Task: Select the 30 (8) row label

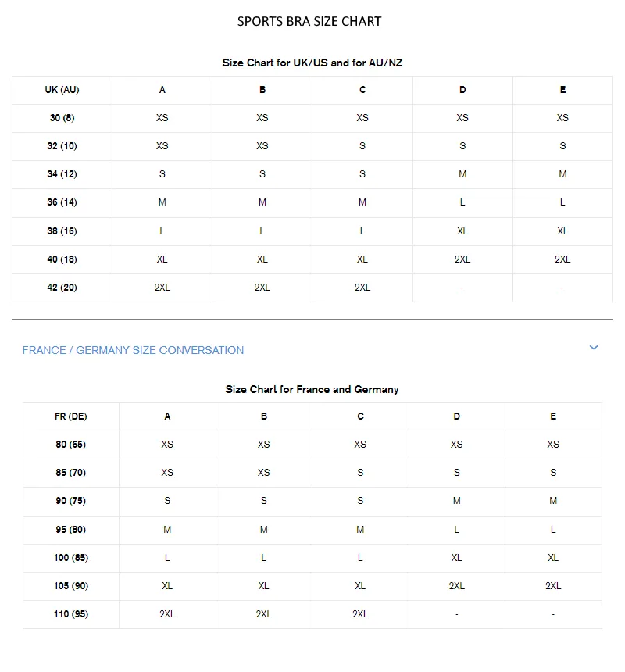Action: (x=62, y=118)
